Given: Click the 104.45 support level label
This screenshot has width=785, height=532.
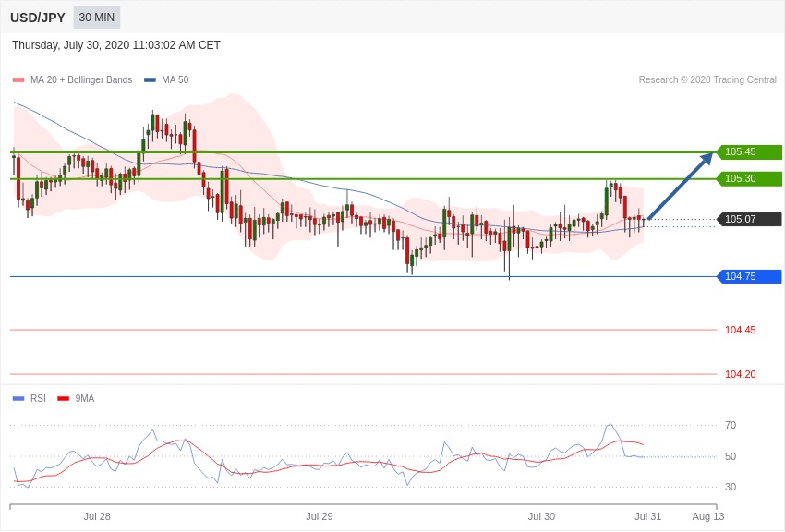Looking at the screenshot, I should [740, 330].
